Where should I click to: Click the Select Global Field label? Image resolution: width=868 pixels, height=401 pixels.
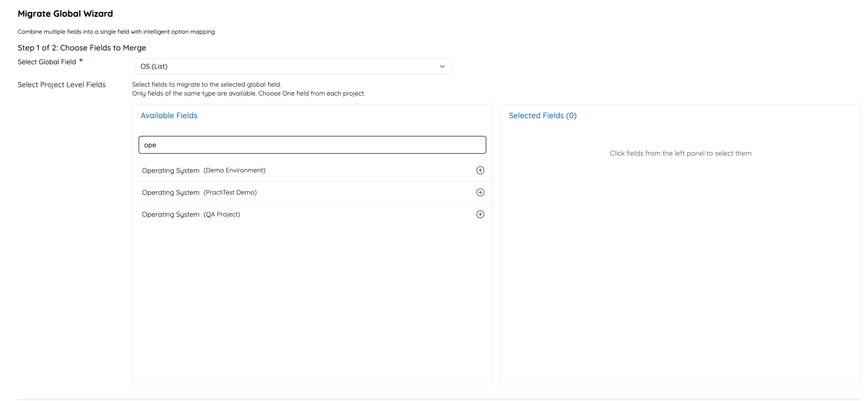pos(47,62)
